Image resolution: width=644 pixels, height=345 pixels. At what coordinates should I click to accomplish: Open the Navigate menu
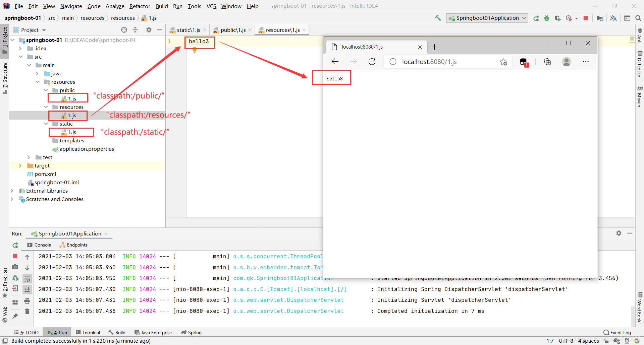click(71, 6)
